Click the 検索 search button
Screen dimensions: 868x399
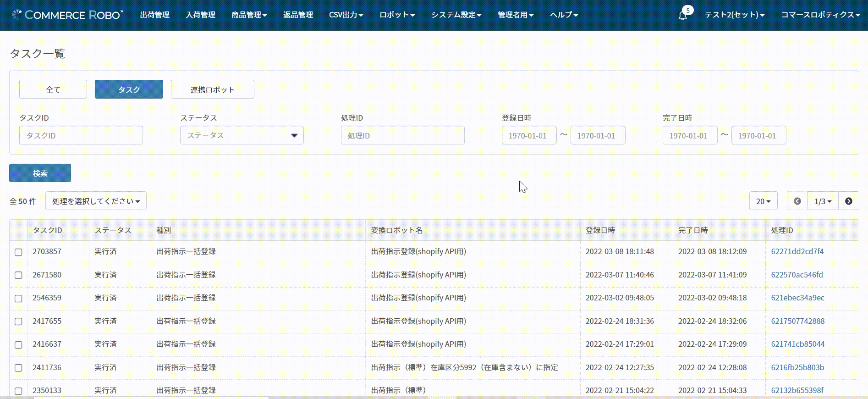coord(40,173)
